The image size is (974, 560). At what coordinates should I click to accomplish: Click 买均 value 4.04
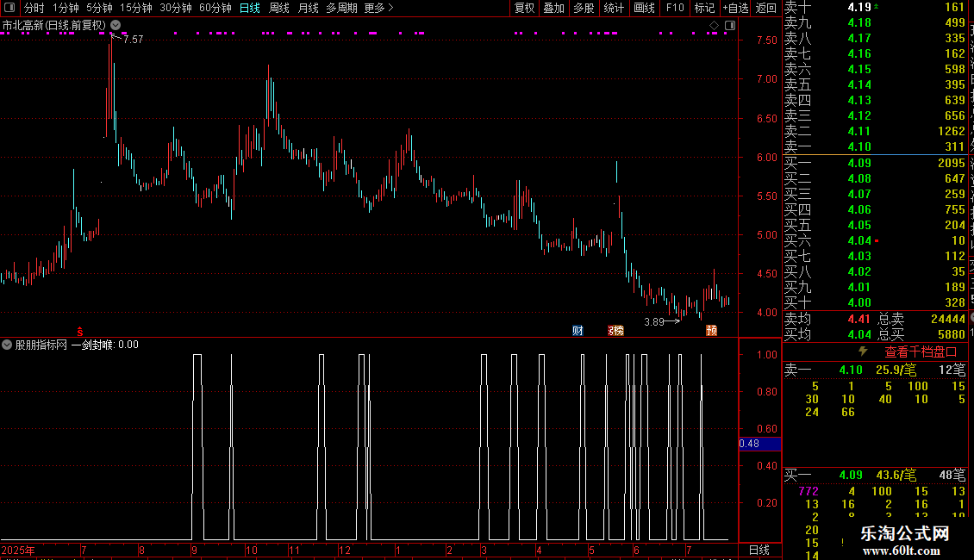859,334
